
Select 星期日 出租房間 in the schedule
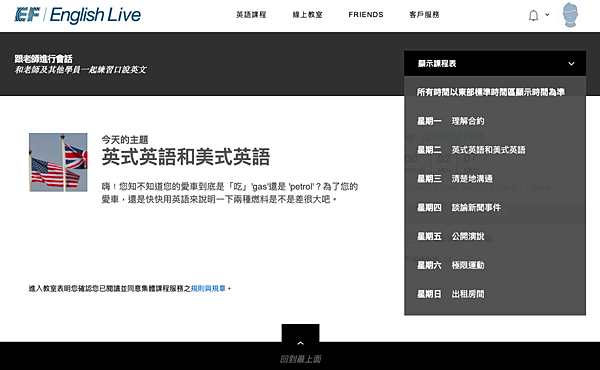coord(450,294)
